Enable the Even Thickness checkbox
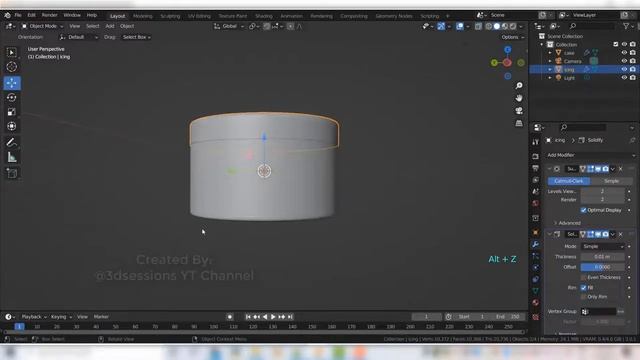This screenshot has width=640, height=360. (x=583, y=278)
